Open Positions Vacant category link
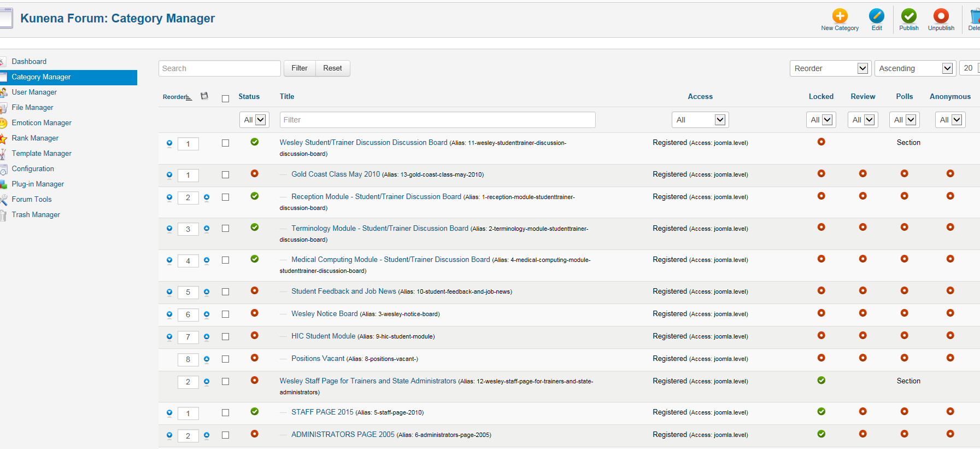Viewport: 980px width, 449px height. click(x=318, y=359)
